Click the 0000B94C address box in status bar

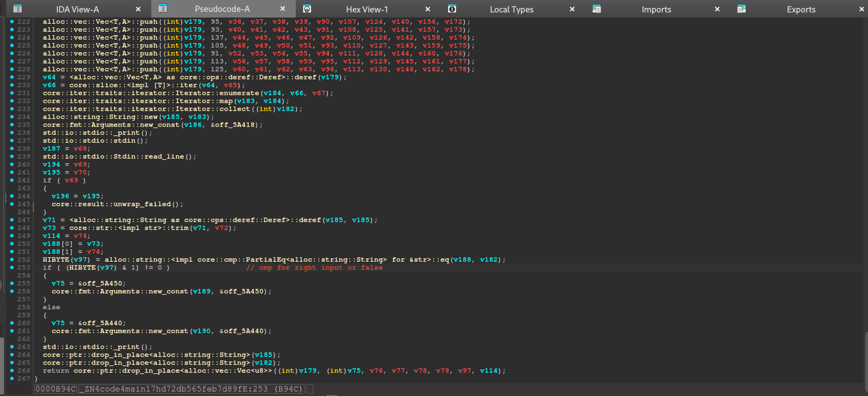click(x=55, y=389)
